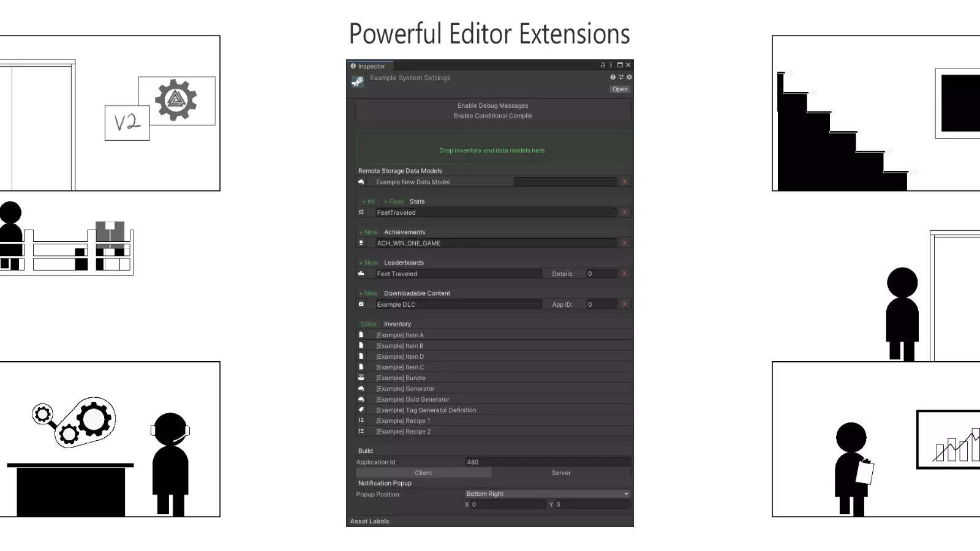
Task: Lock the Inspector panel with the padlock icon
Action: click(603, 65)
